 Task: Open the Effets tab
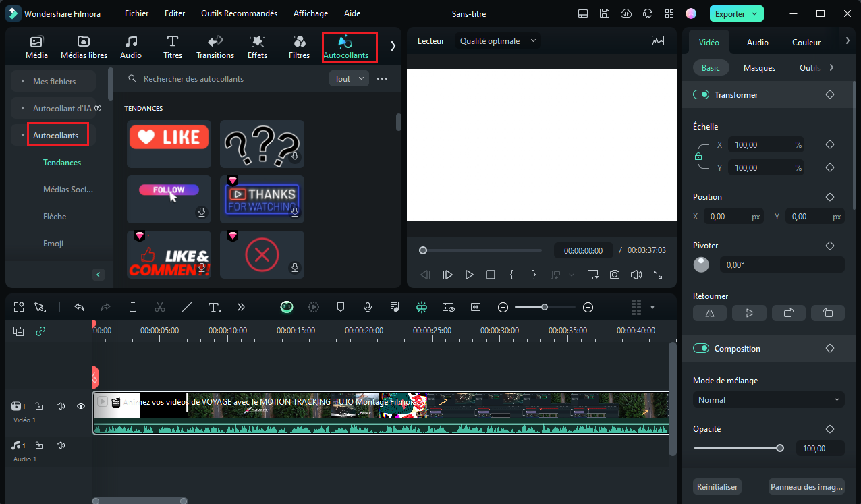257,47
